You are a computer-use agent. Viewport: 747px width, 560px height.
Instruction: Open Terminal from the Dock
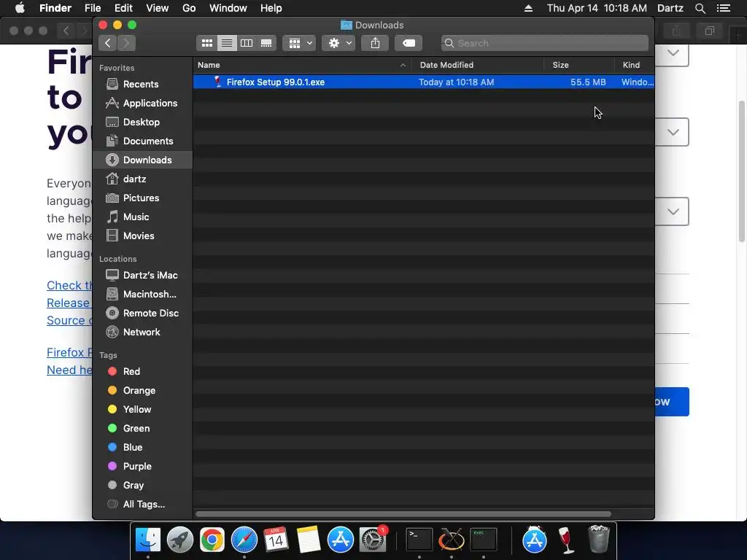coord(419,540)
